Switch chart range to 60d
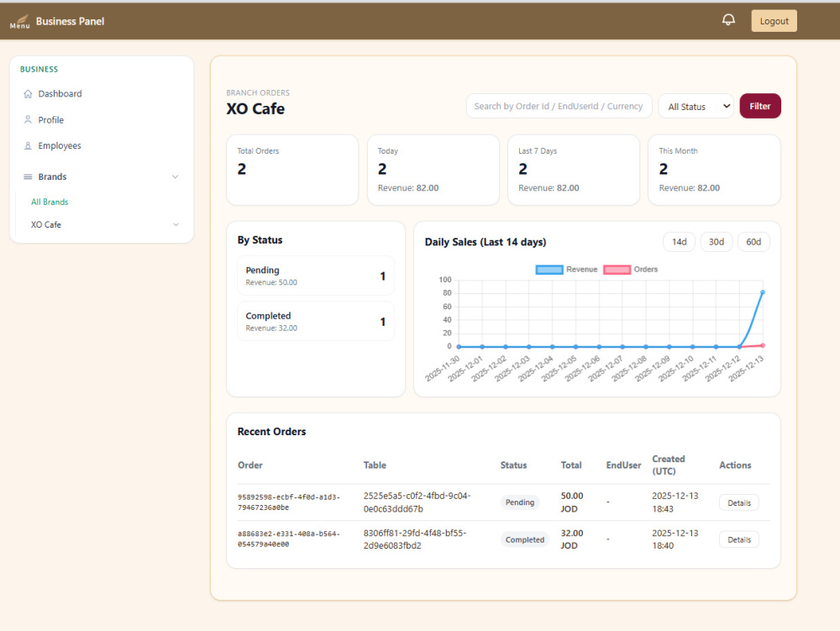This screenshot has height=631, width=840. 753,242
